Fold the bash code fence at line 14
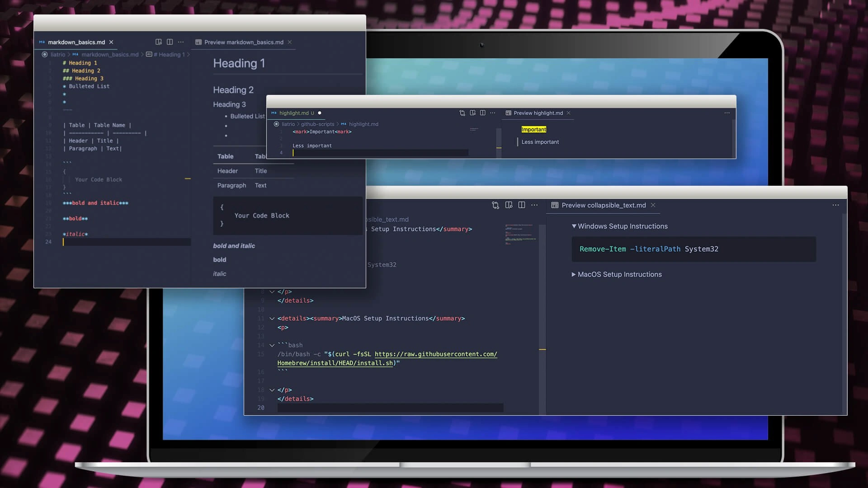The width and height of the screenshot is (868, 488). (x=272, y=345)
